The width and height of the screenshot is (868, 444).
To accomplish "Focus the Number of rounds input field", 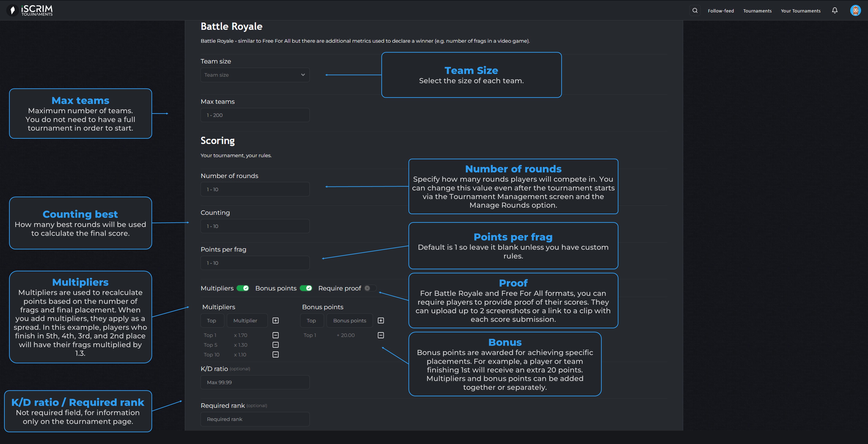I will coord(255,189).
